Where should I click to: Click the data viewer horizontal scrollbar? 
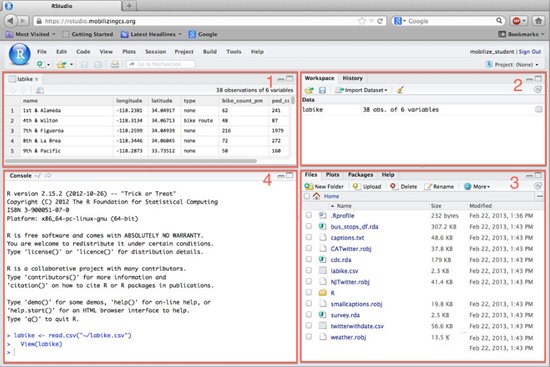click(x=131, y=161)
